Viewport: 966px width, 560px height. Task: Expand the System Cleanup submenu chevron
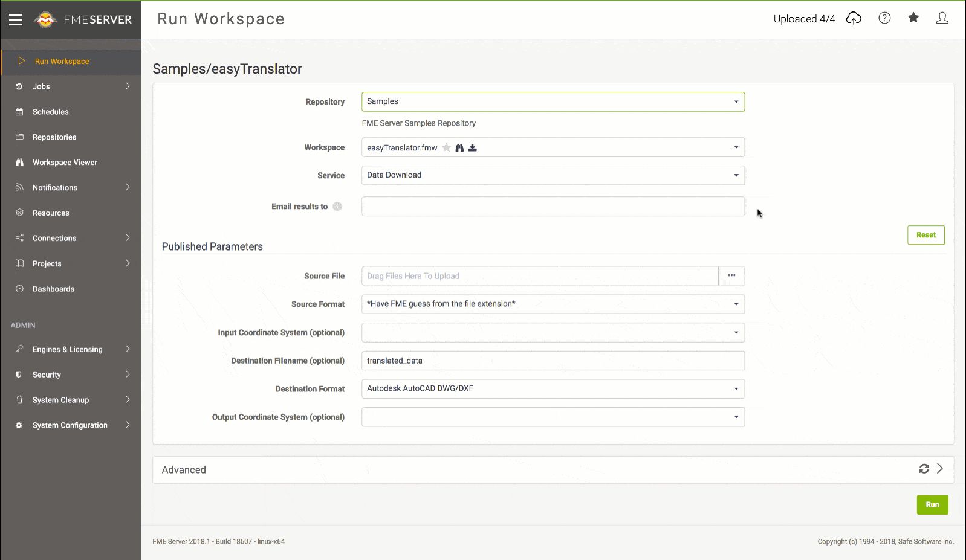point(128,400)
